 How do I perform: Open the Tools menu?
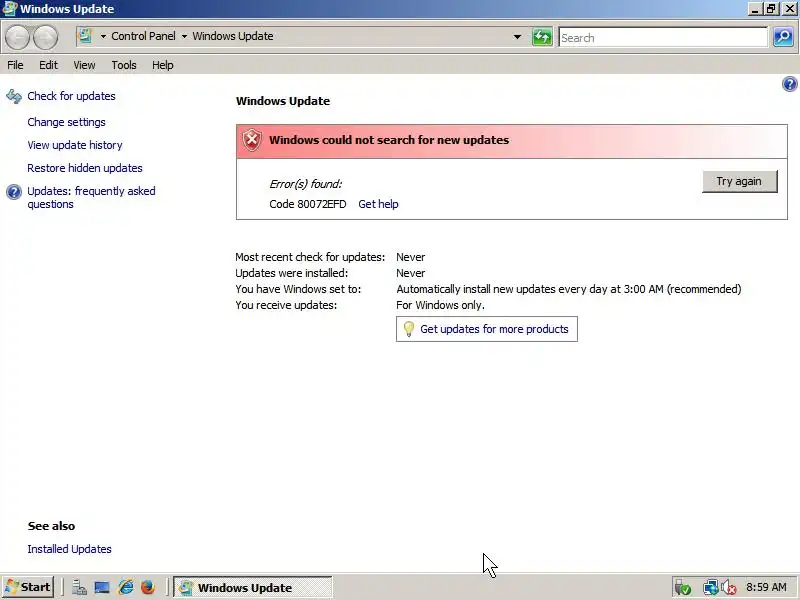(x=124, y=65)
